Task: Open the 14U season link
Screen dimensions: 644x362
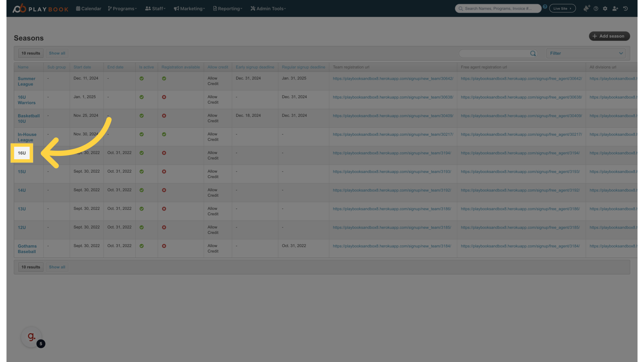Action: point(22,190)
